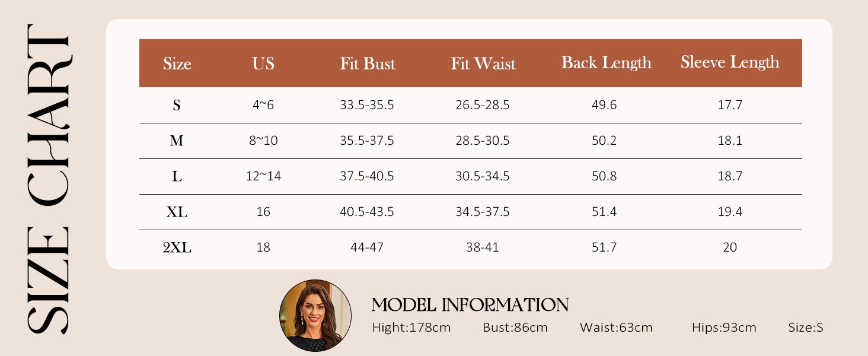Click the L size row label
Screen dimensions: 868x356
177,177
